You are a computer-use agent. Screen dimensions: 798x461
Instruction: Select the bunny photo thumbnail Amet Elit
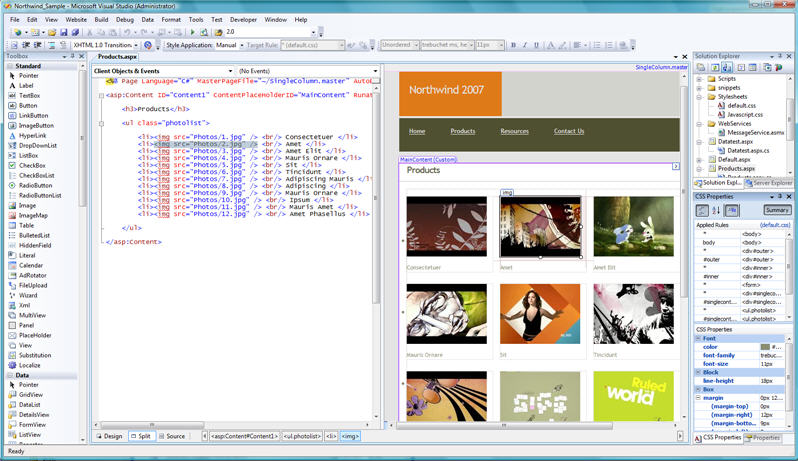(x=633, y=226)
